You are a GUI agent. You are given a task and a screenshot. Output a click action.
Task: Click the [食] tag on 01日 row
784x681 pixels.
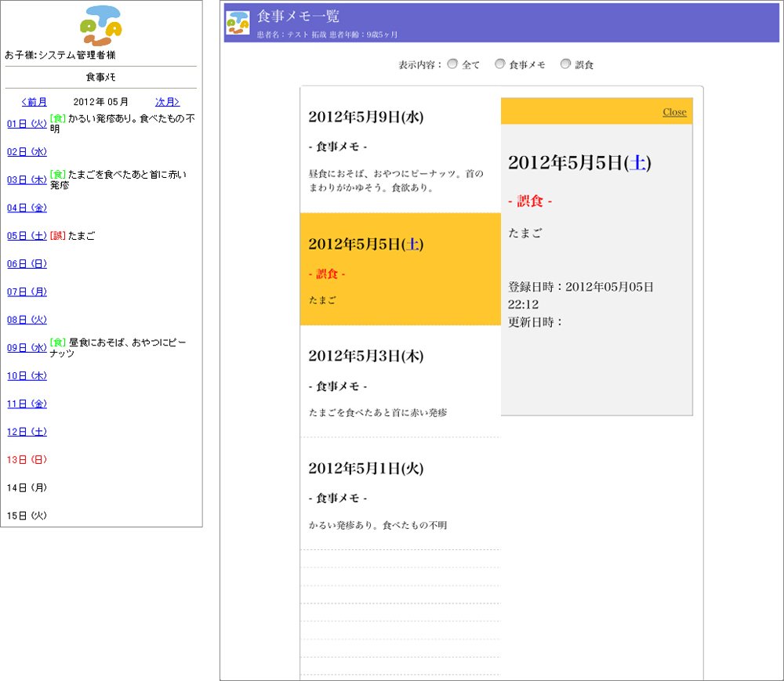[58, 118]
